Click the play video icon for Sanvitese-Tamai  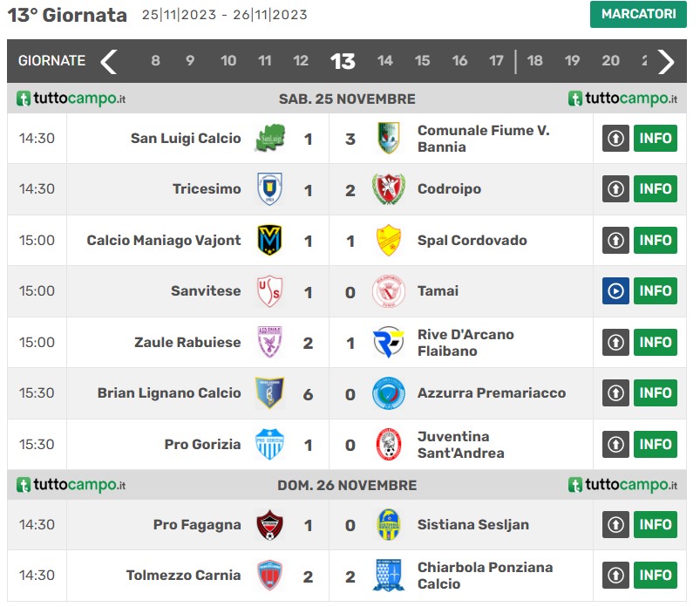tap(615, 291)
